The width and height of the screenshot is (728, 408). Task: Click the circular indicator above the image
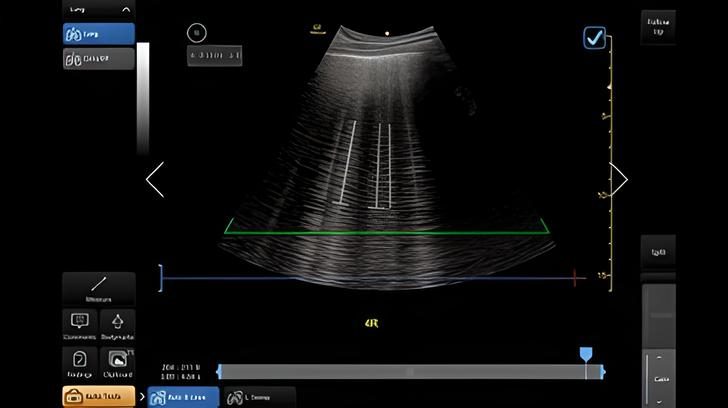(x=197, y=33)
